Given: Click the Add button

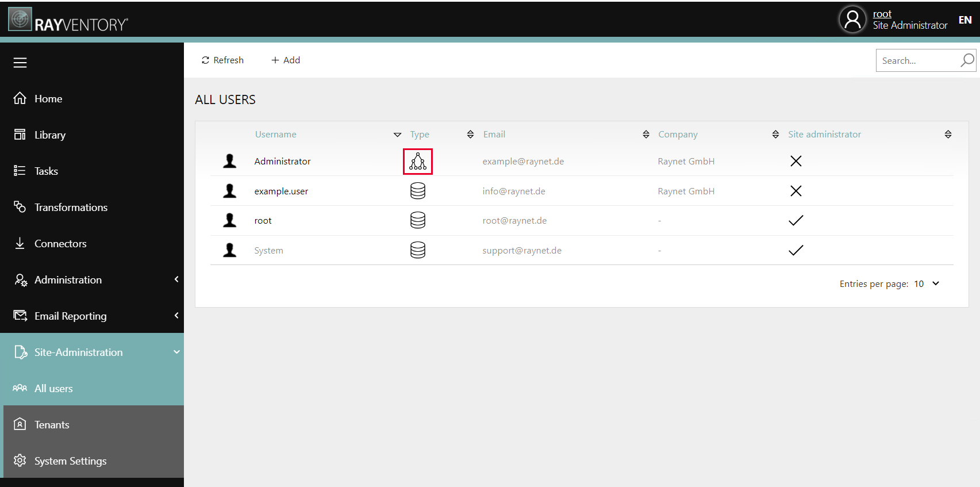Looking at the screenshot, I should (x=286, y=60).
